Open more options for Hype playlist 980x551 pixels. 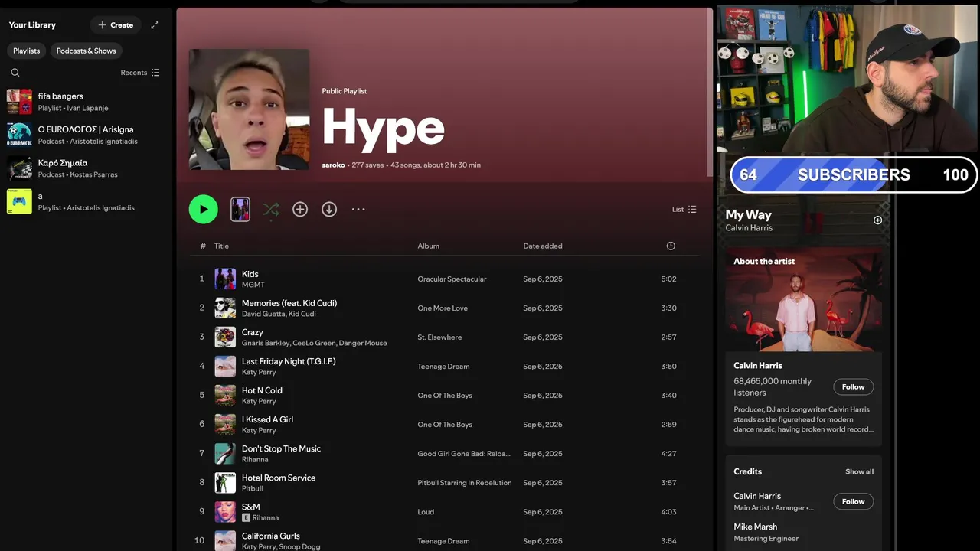click(x=358, y=209)
